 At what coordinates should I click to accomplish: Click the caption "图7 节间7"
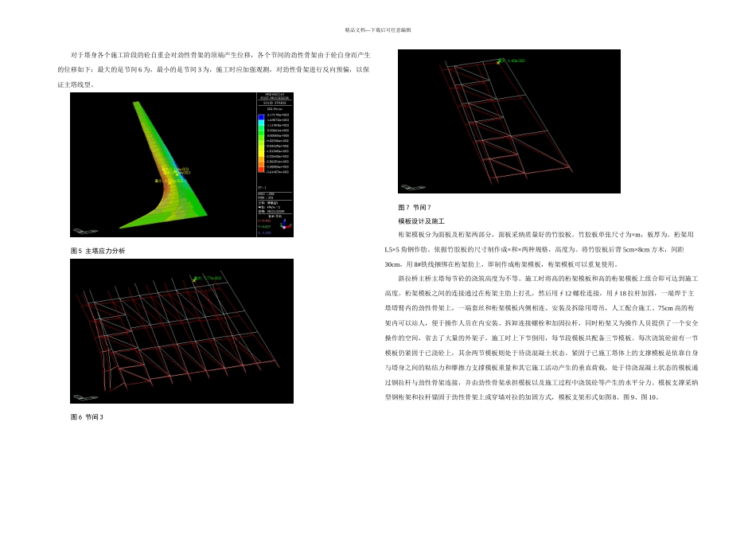pos(415,208)
